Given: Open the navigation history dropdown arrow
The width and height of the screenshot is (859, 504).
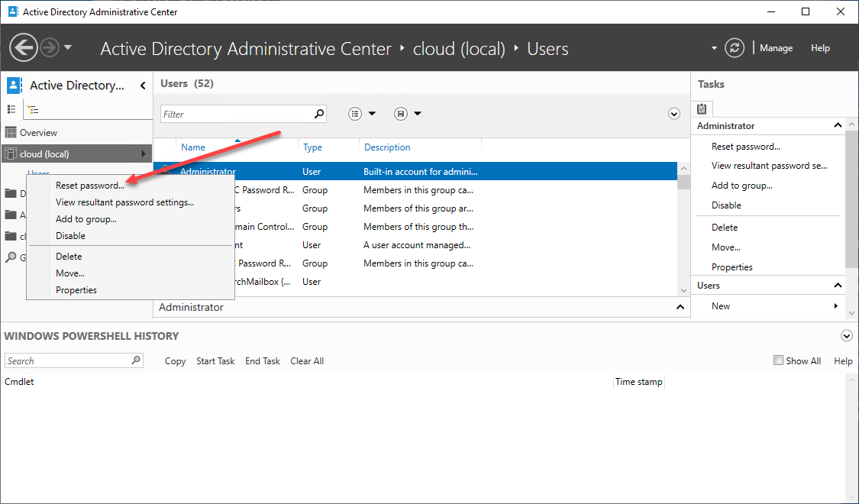Looking at the screenshot, I should 68,47.
